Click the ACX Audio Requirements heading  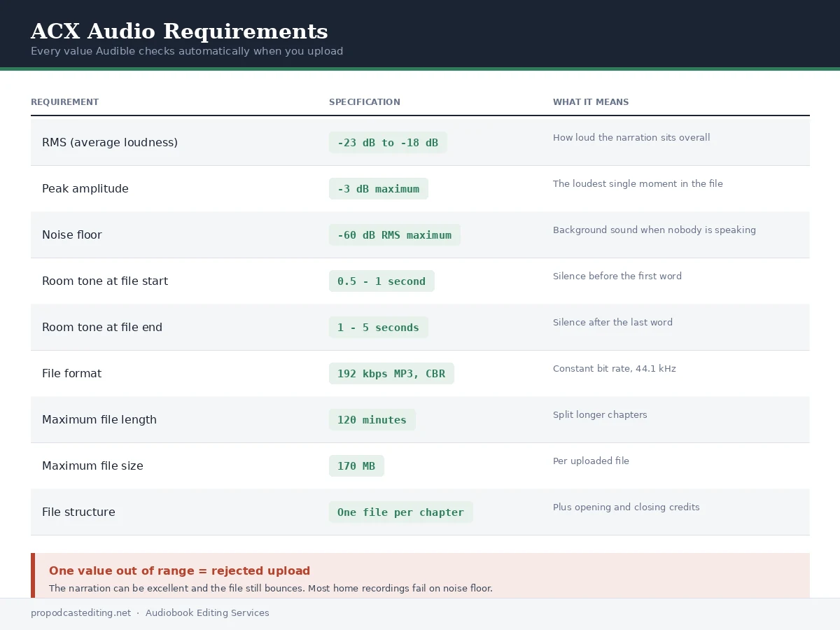point(179,31)
